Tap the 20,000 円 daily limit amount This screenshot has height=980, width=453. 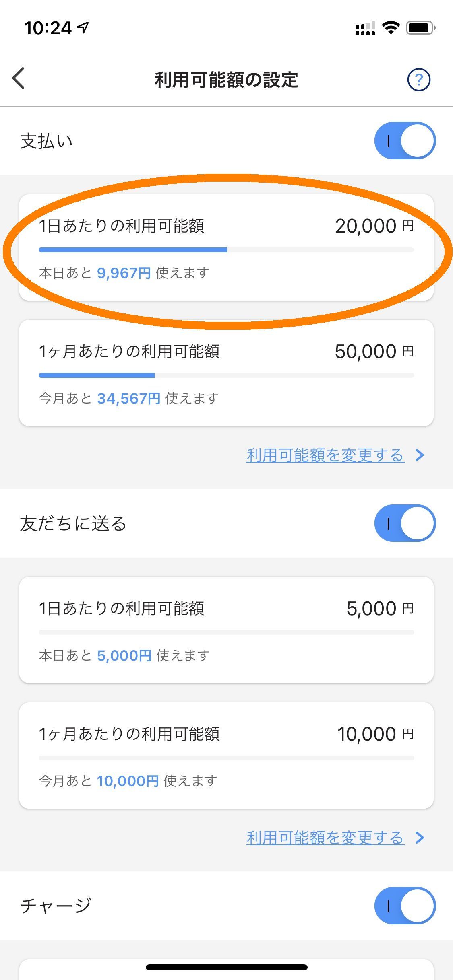point(374,226)
